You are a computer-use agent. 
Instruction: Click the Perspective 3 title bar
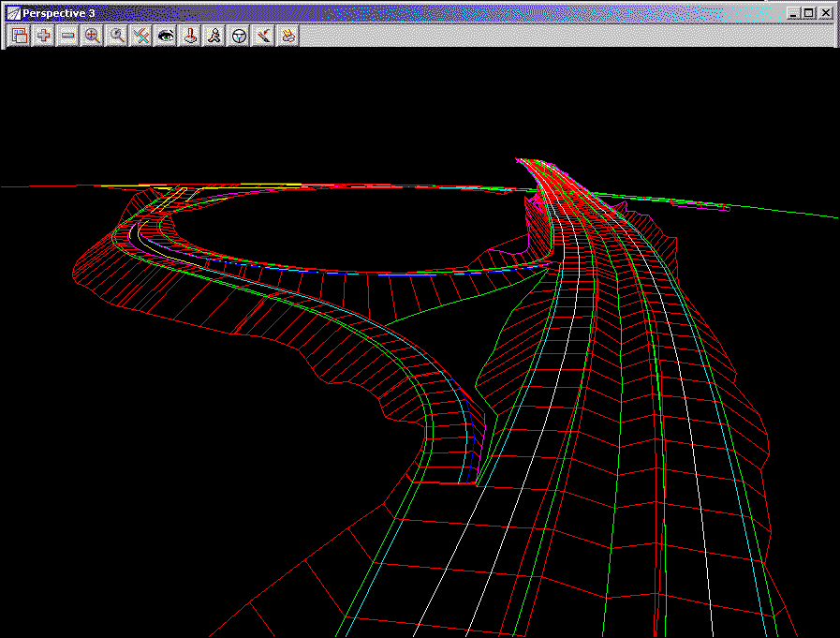[375, 13]
